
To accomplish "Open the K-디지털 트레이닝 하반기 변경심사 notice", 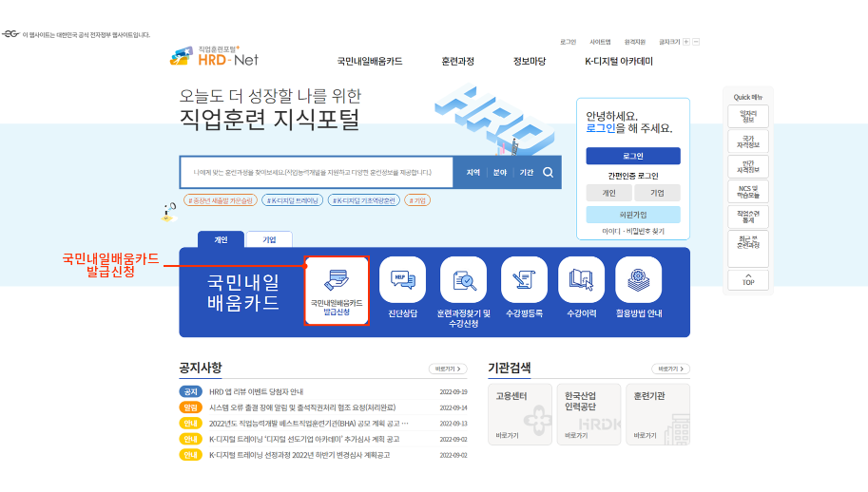I will (299, 455).
